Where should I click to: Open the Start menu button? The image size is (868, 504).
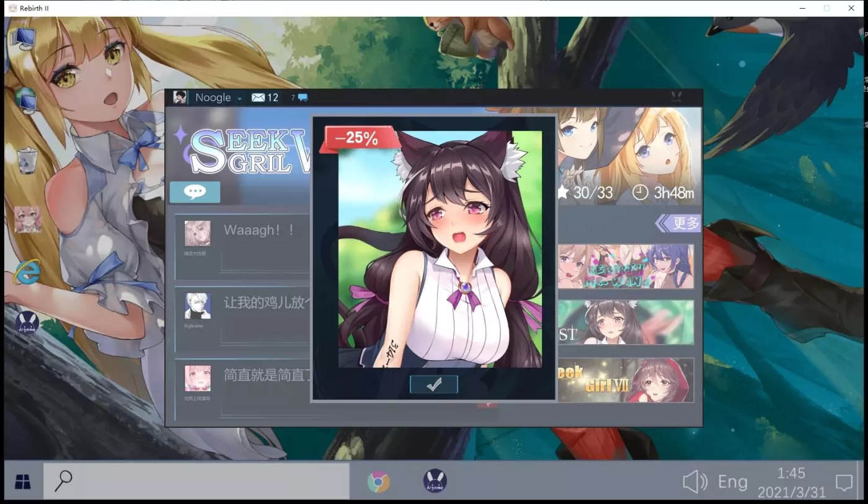pos(23,481)
